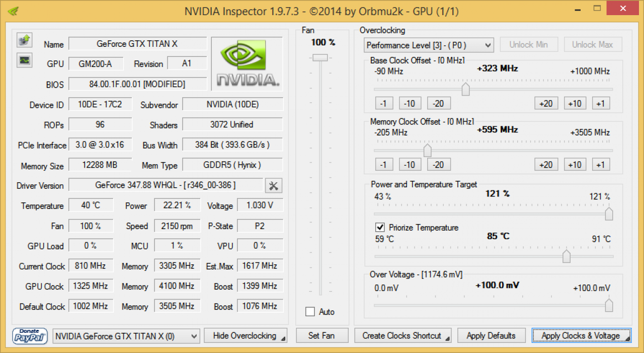Viewport: 644px width, 353px height.
Task: Click the app icon in title bar
Action: [x=14, y=11]
